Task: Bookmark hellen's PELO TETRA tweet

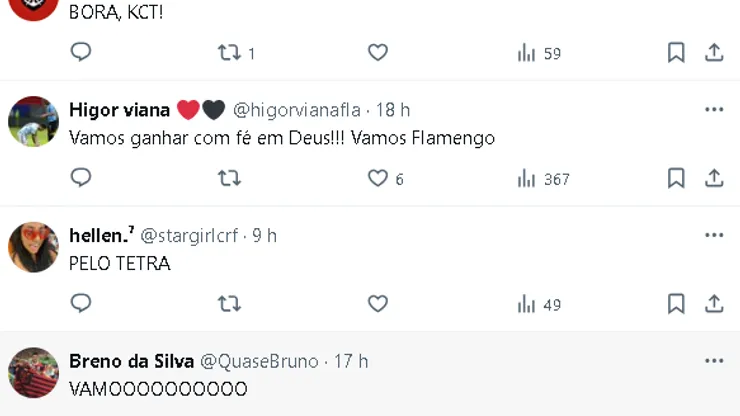Action: point(676,303)
